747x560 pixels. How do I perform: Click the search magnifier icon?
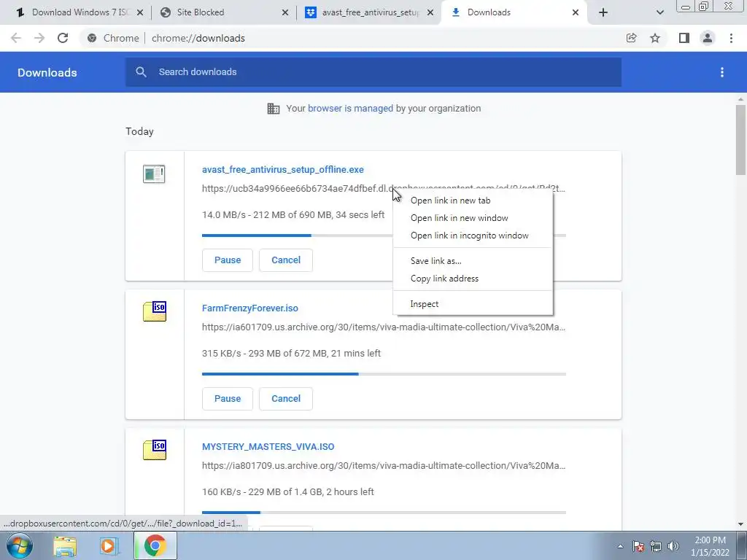(141, 72)
